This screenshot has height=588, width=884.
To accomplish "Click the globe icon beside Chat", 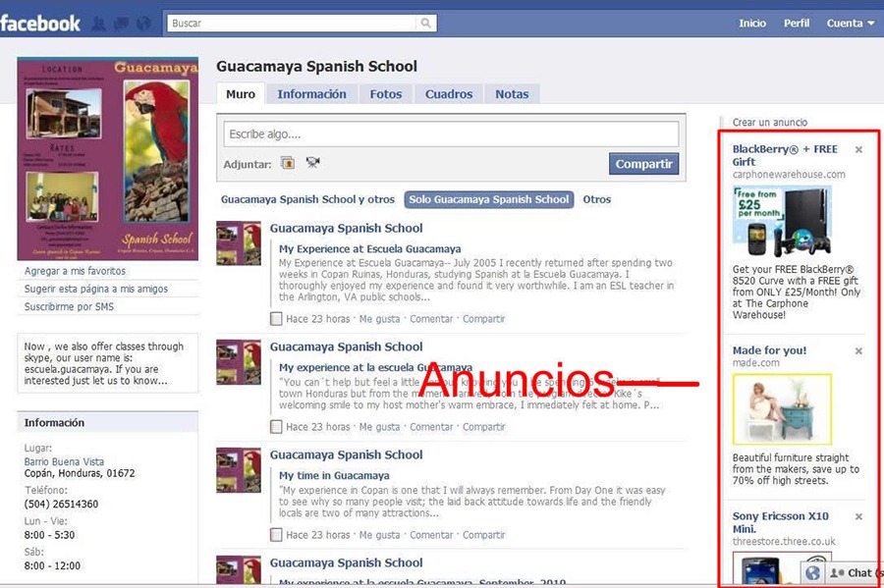I will 812,573.
